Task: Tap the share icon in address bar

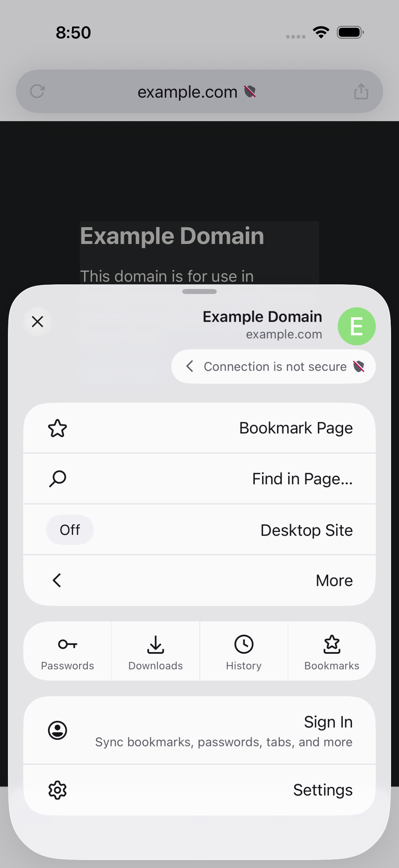Action: (361, 91)
